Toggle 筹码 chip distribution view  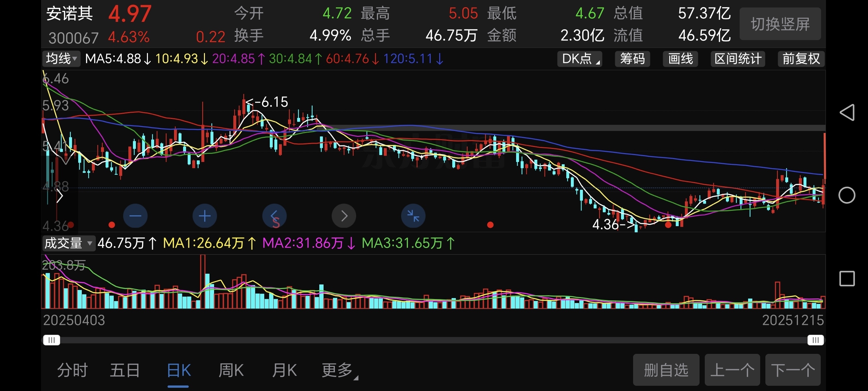[x=632, y=59]
